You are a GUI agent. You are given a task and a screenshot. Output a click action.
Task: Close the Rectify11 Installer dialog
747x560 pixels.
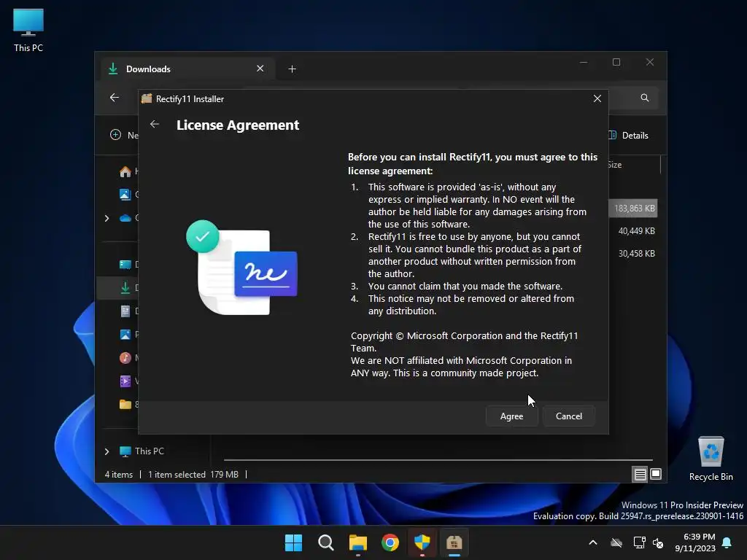(597, 98)
